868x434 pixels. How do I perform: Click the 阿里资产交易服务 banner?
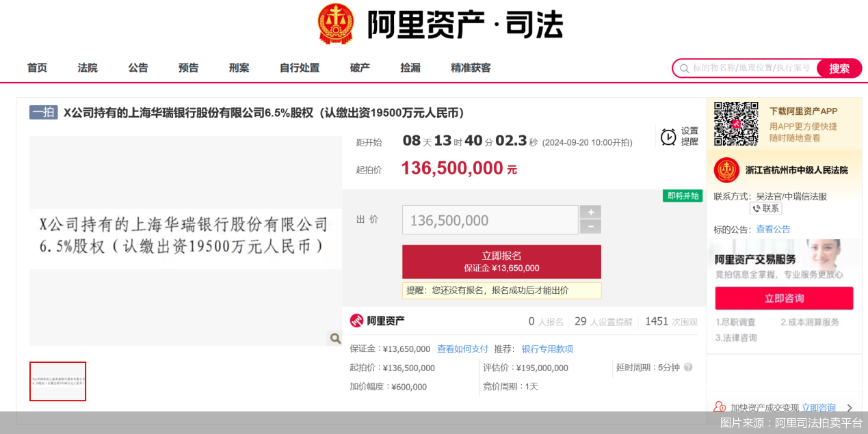[785, 260]
